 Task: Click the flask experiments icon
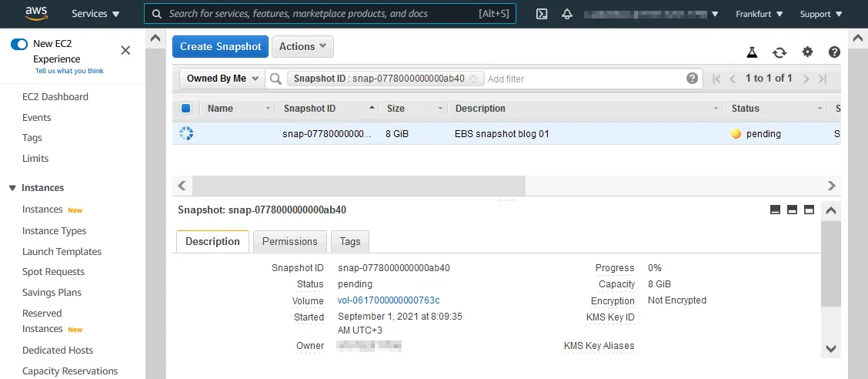click(752, 52)
